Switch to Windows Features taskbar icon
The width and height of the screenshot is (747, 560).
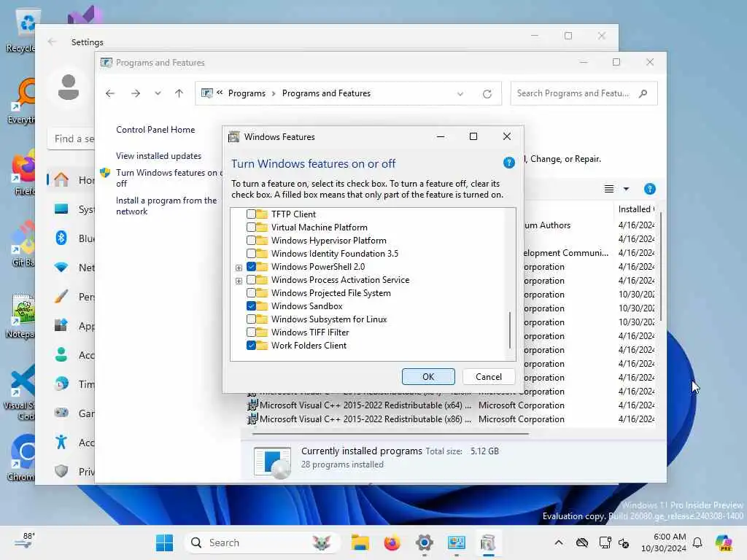[x=488, y=542]
